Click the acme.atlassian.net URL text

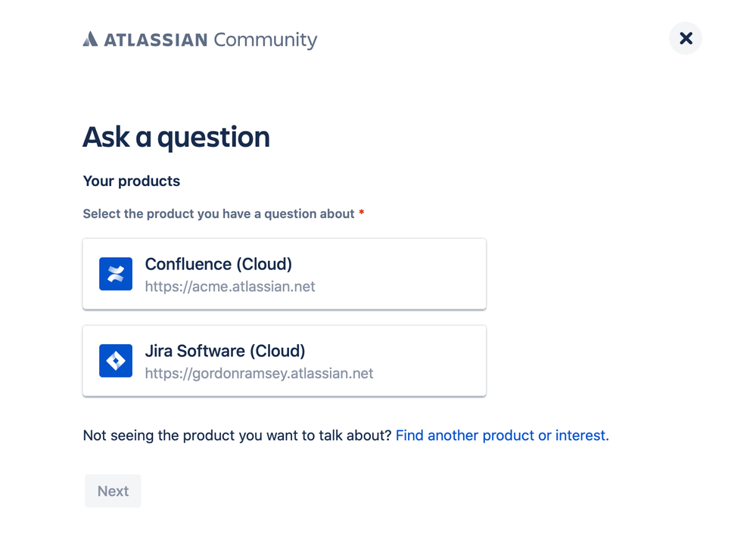pyautogui.click(x=230, y=287)
